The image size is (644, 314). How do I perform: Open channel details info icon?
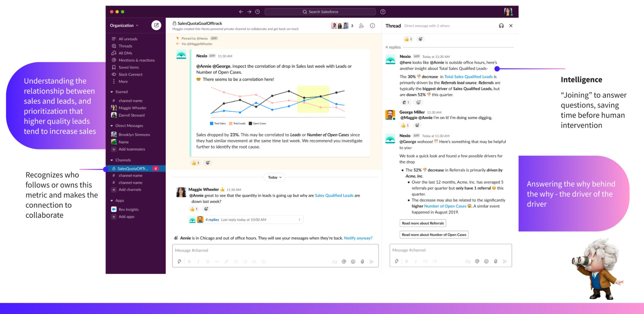coord(372,26)
